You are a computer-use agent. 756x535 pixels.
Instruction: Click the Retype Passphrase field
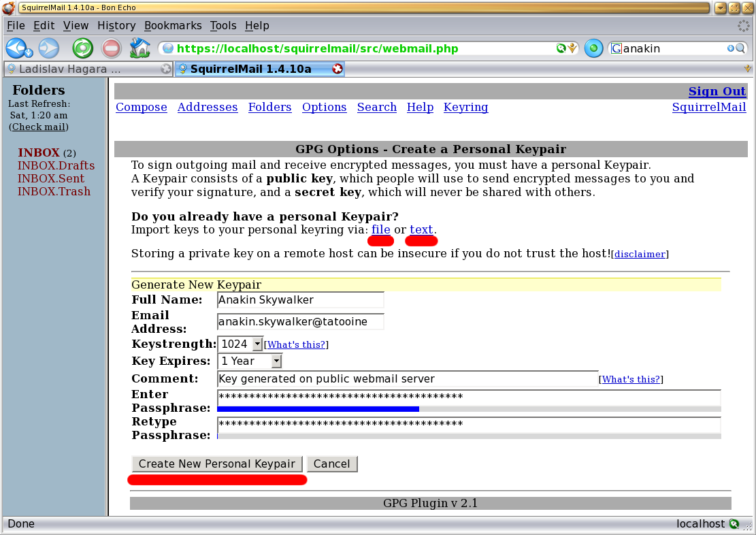pos(469,425)
